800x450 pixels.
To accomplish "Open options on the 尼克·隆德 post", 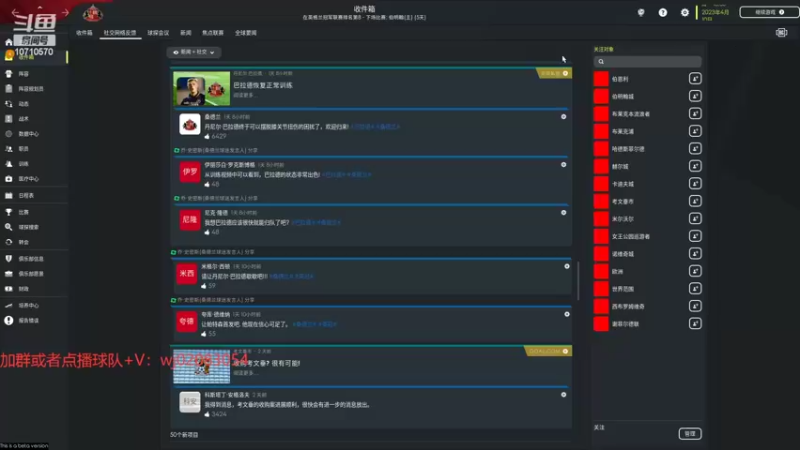I will (x=563, y=213).
